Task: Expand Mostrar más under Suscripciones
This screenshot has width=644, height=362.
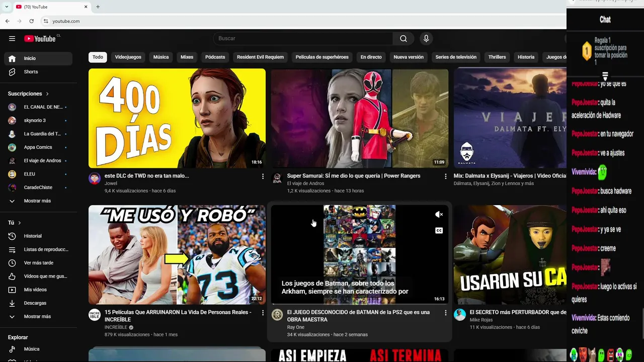Action: tap(38, 201)
